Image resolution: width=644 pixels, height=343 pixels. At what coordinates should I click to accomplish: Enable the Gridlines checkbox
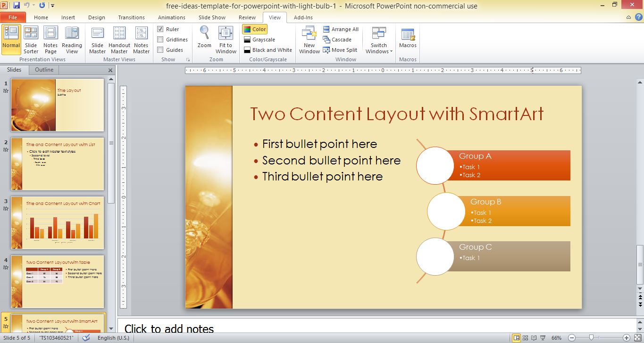[x=160, y=40]
